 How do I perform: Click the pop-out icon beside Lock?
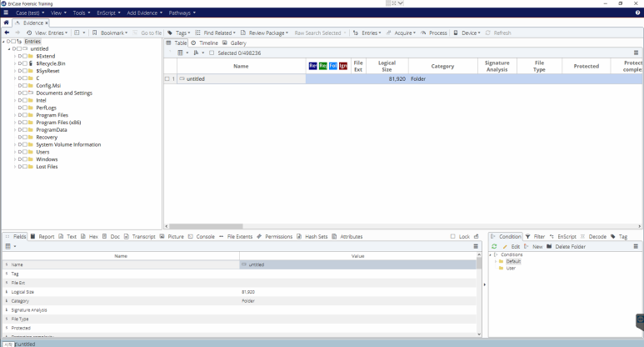[477, 236]
